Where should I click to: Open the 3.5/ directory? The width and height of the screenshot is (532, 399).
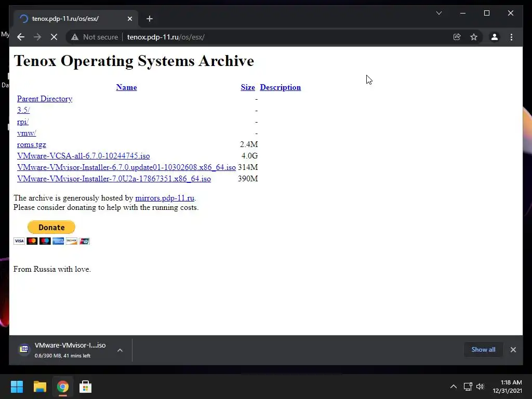click(23, 110)
